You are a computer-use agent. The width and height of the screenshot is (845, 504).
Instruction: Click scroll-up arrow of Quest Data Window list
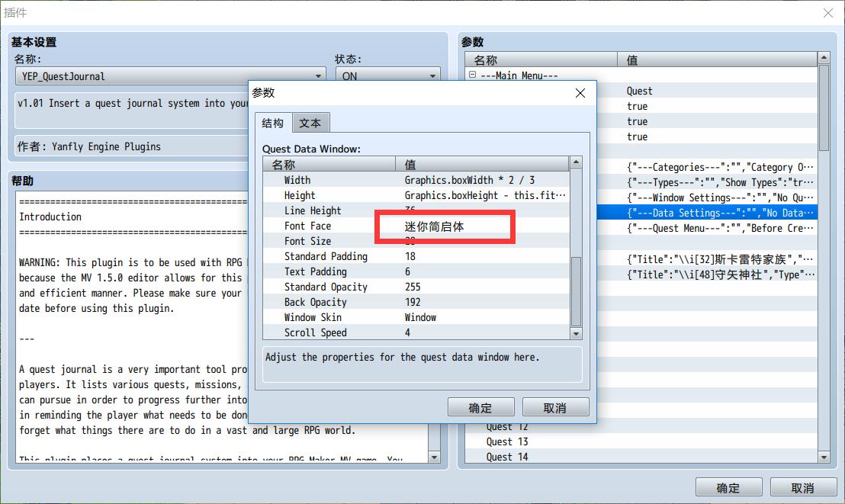[x=576, y=162]
